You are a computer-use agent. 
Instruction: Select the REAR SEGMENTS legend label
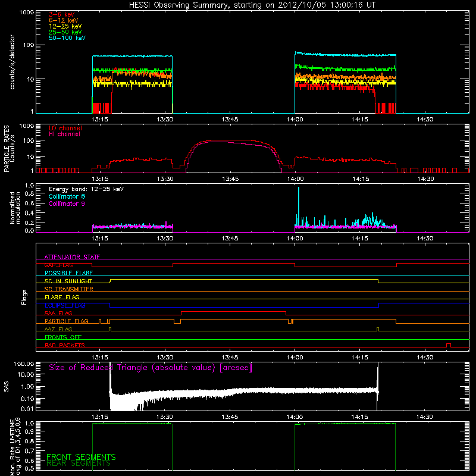click(79, 464)
